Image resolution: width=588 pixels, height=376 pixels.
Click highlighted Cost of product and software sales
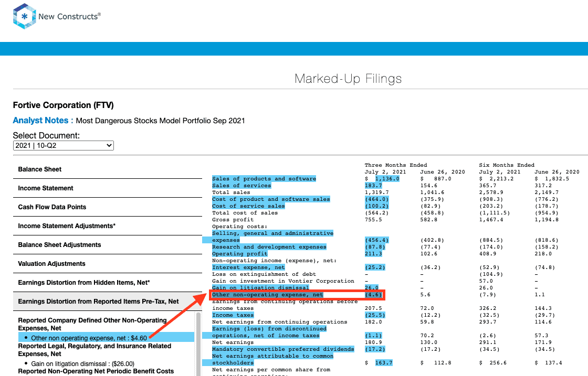tap(271, 199)
